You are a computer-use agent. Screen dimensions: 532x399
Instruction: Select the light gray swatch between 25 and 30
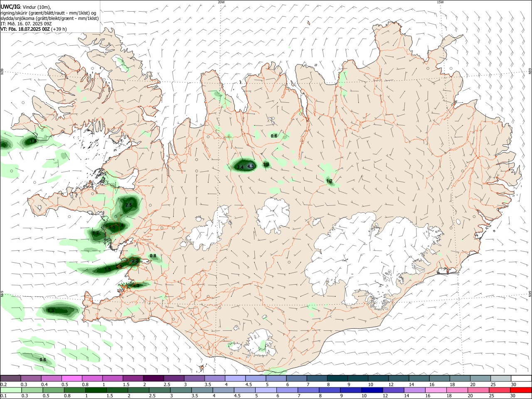coord(501,378)
